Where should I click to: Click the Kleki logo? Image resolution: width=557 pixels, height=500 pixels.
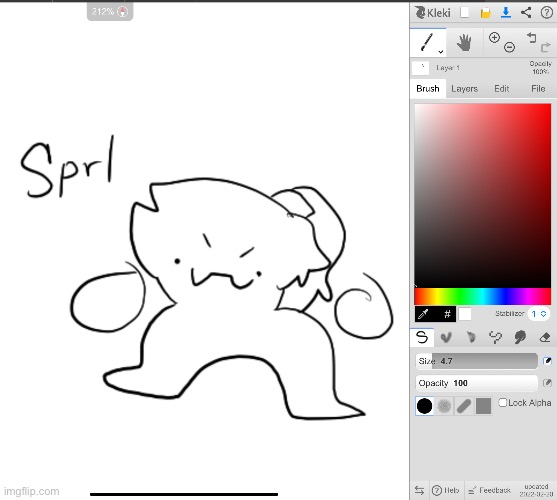(433, 13)
